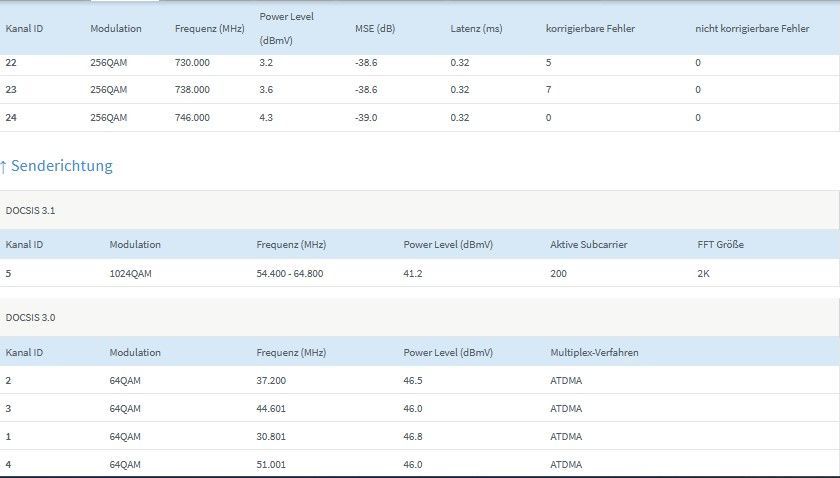This screenshot has height=478, width=840.
Task: Click the Aktive Subcarrier column header
Action: click(x=588, y=244)
